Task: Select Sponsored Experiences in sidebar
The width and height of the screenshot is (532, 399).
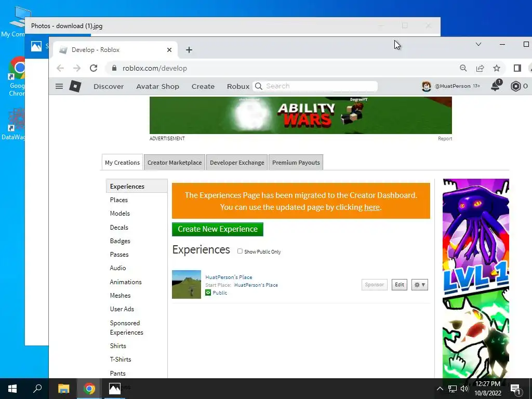Action: pyautogui.click(x=127, y=328)
